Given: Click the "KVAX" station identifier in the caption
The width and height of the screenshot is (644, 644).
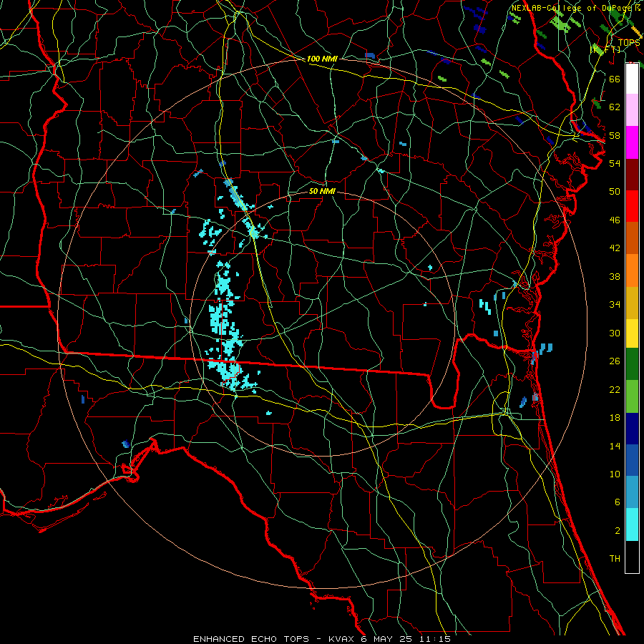Looking at the screenshot, I should coord(343,639).
